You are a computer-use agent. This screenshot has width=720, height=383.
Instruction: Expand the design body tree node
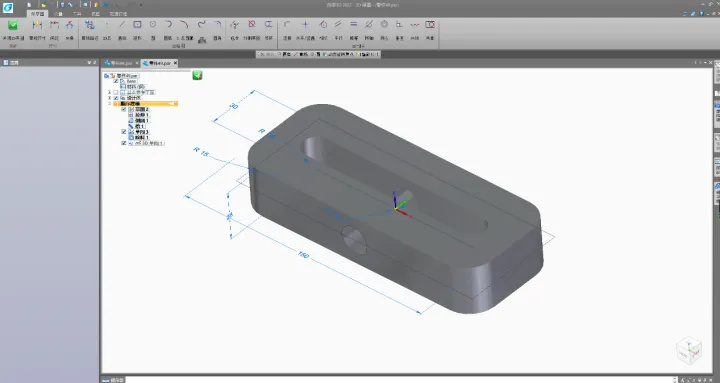(x=109, y=98)
